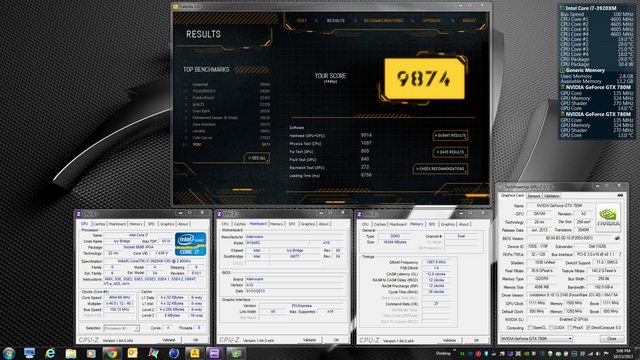Screen dimensions: 640x360
Task: Open the Graphics tab in the CPU-Z Memory window
Action: (x=448, y=224)
